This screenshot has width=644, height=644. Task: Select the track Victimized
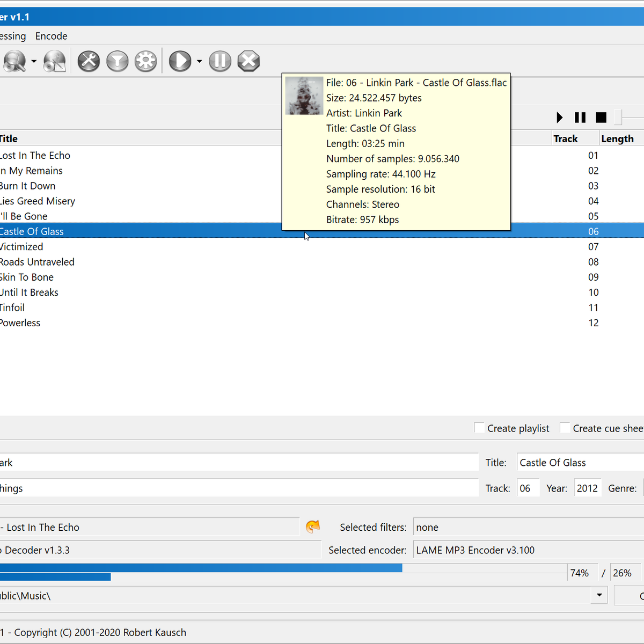tap(322, 247)
